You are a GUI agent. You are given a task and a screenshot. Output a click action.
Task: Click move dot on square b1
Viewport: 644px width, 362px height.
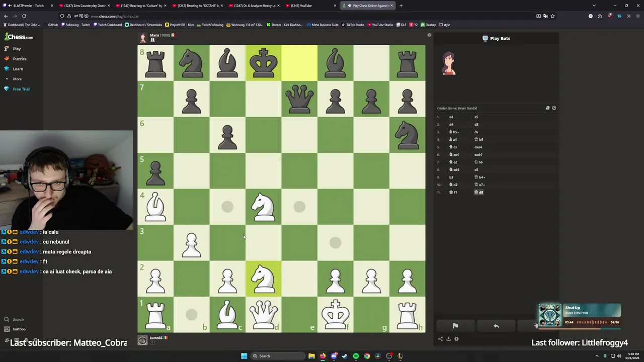click(191, 314)
